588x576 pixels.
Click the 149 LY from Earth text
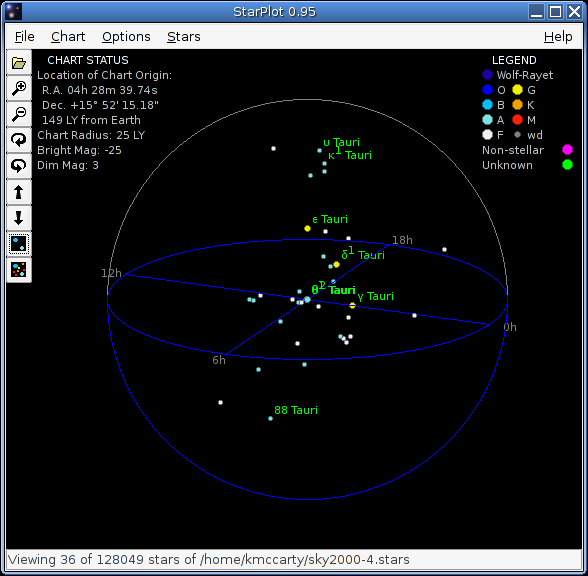pos(91,120)
